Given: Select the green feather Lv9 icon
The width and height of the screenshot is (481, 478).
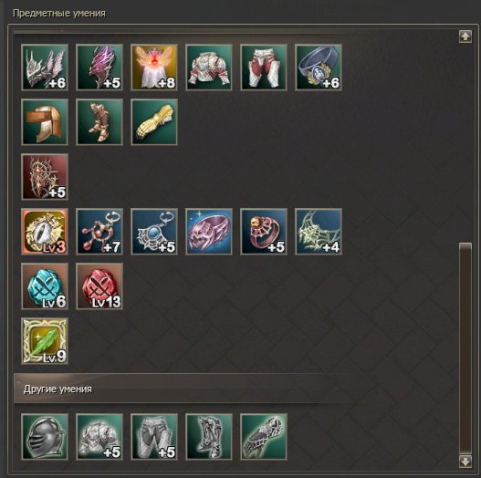Looking at the screenshot, I should [x=45, y=341].
